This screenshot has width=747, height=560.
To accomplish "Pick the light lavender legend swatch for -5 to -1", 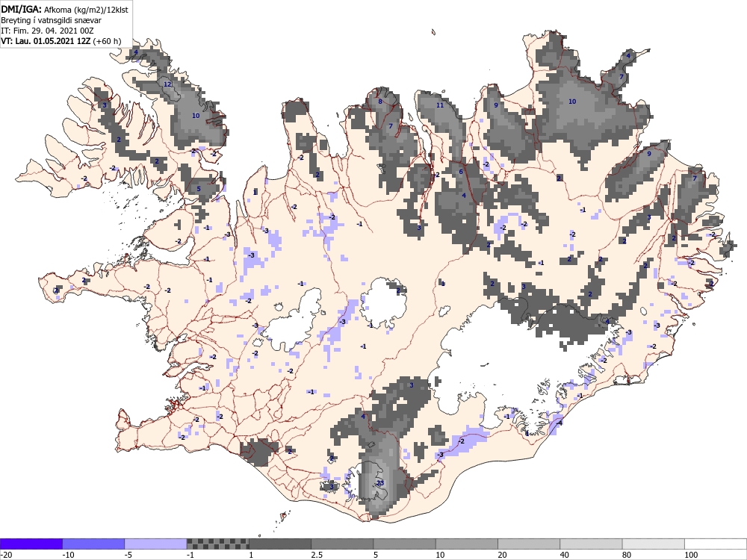I will click(x=156, y=544).
